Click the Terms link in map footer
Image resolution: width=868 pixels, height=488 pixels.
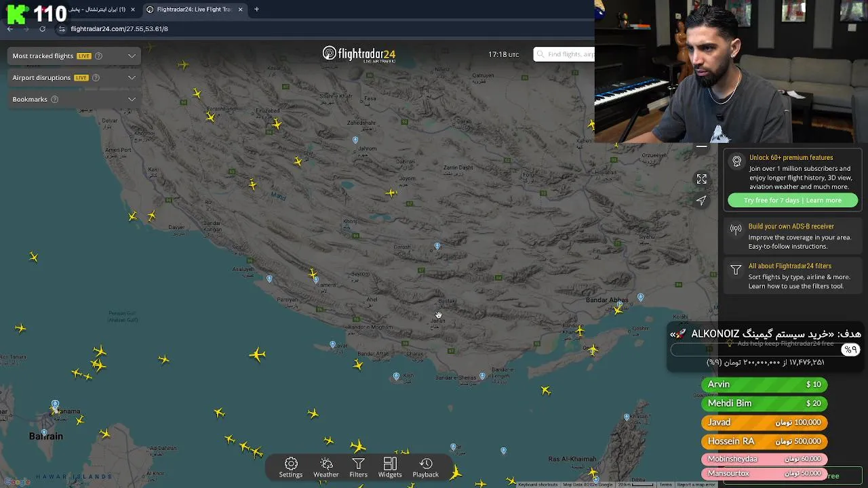click(666, 485)
